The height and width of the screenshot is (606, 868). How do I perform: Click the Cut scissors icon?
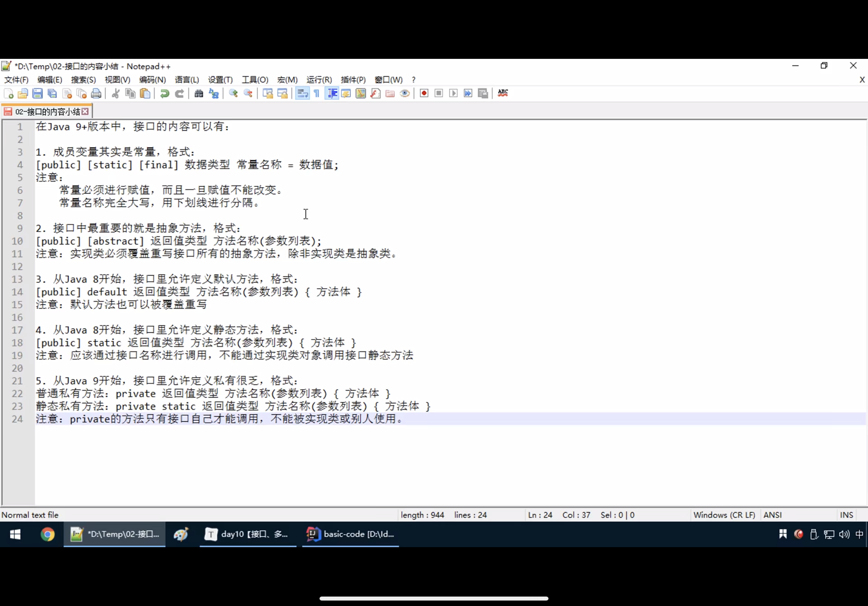tap(116, 93)
